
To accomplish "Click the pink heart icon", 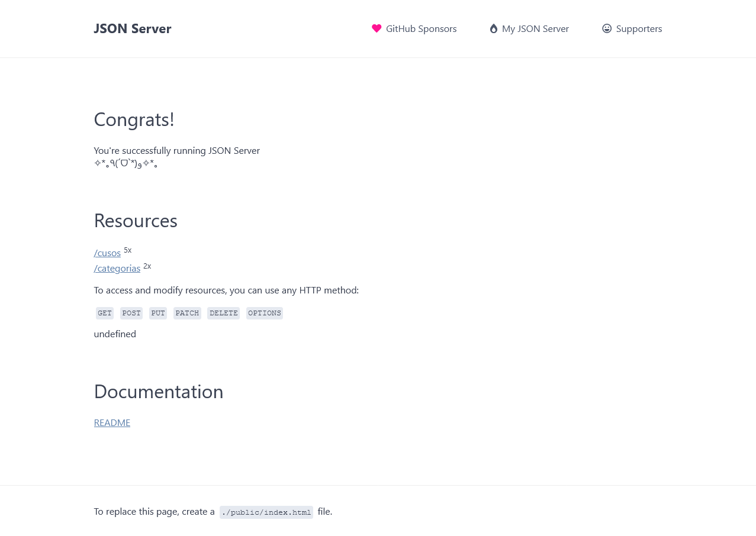I will (377, 28).
